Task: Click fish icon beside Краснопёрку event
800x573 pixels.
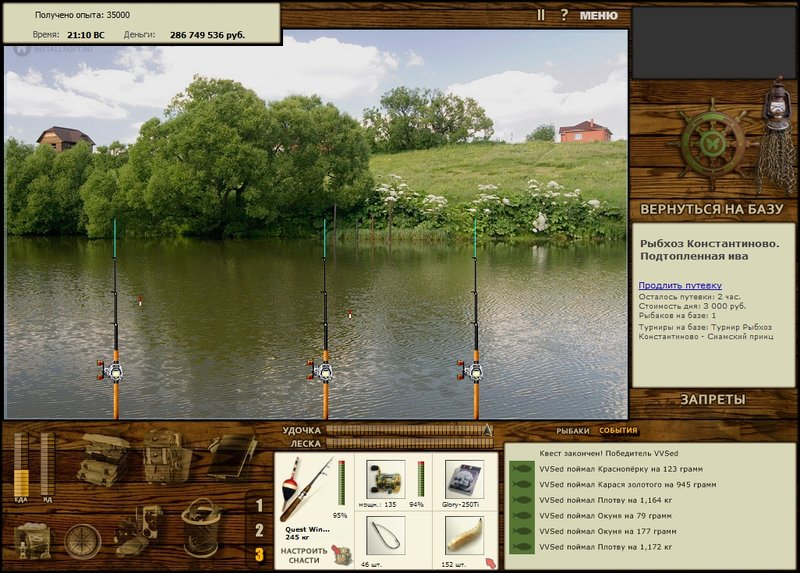Action: 521,469
